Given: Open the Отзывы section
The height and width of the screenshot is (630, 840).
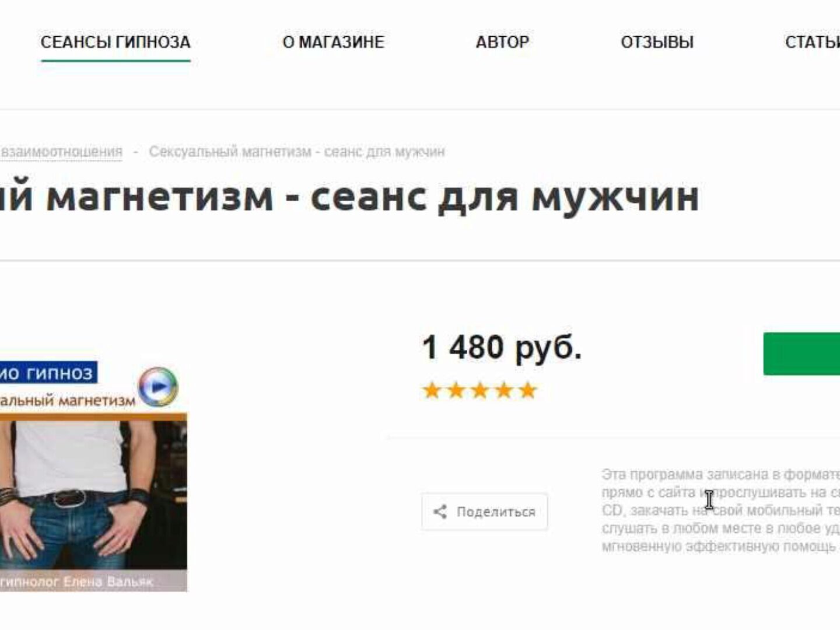Looking at the screenshot, I should [x=657, y=42].
